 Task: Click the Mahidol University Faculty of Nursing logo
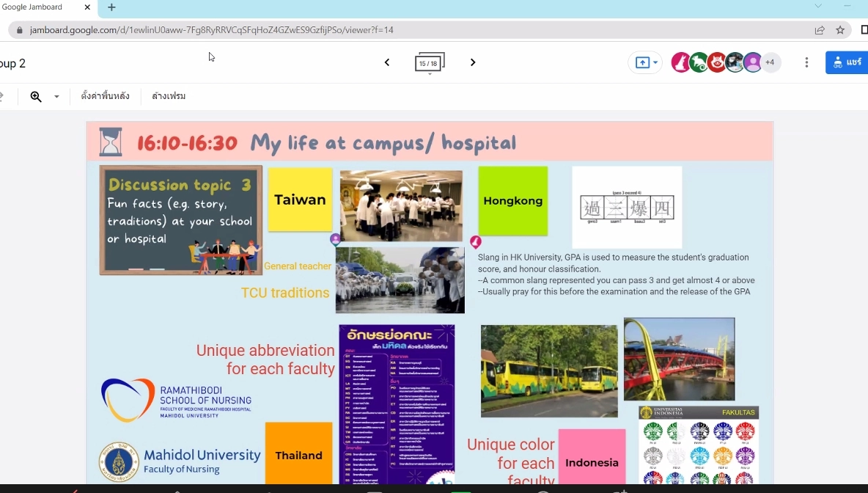point(180,461)
